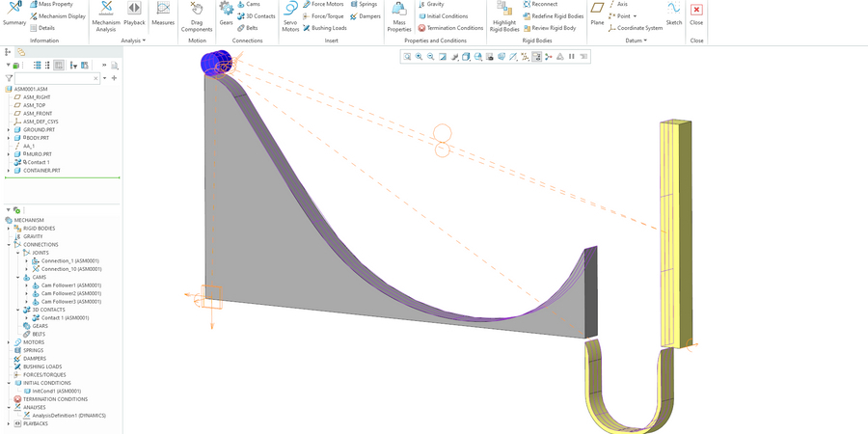Select the Drag Components tool
The width and height of the screenshot is (868, 434).
point(197,14)
